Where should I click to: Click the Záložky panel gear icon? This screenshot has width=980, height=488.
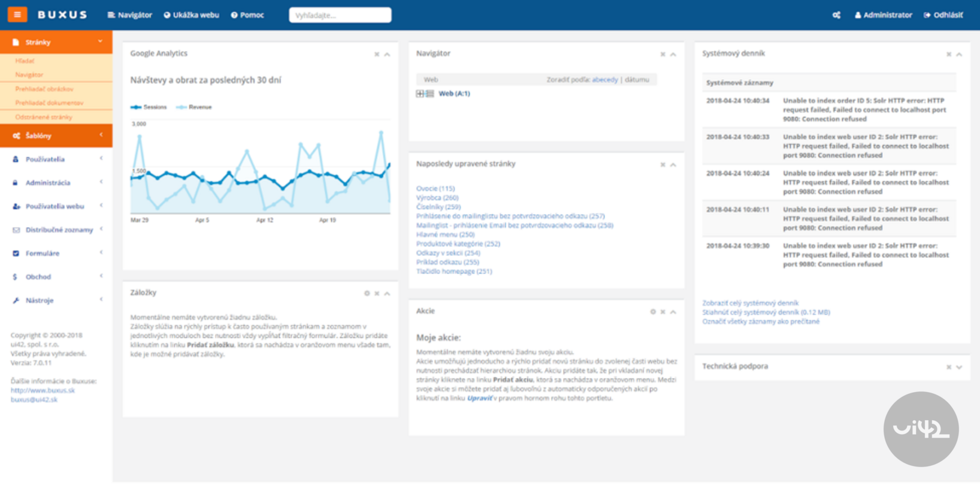367,293
